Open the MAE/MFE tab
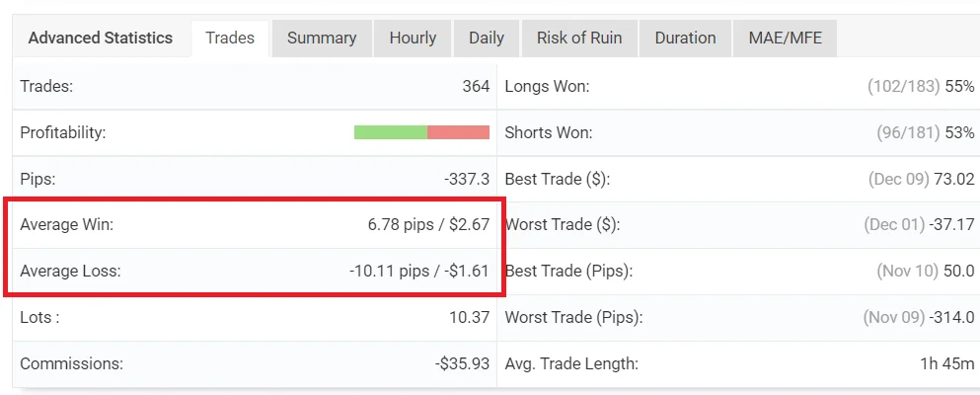Image resolution: width=980 pixels, height=395 pixels. [x=785, y=39]
